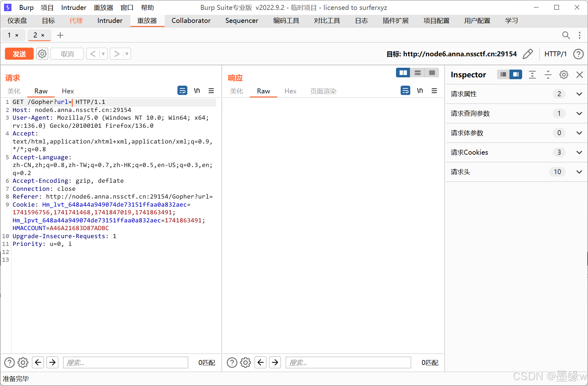Select top-bottom layout view
Screen dimensions: 588x386
coord(417,73)
